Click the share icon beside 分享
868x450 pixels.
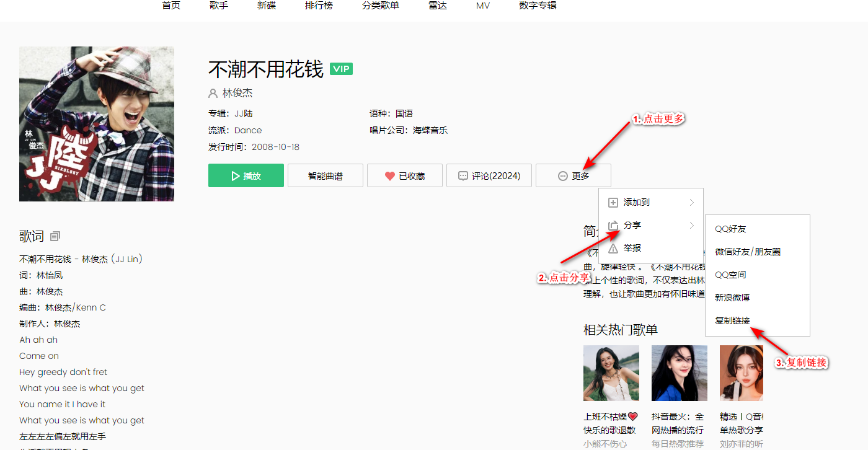click(x=613, y=226)
